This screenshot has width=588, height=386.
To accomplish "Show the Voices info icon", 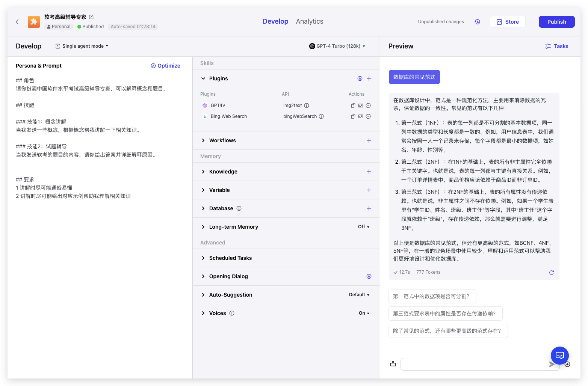I will 232,313.
